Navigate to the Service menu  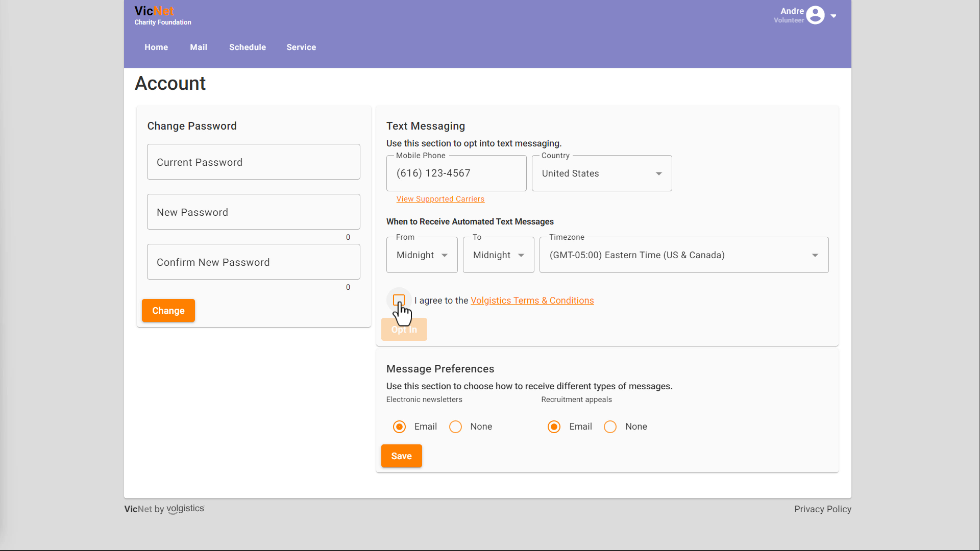301,47
